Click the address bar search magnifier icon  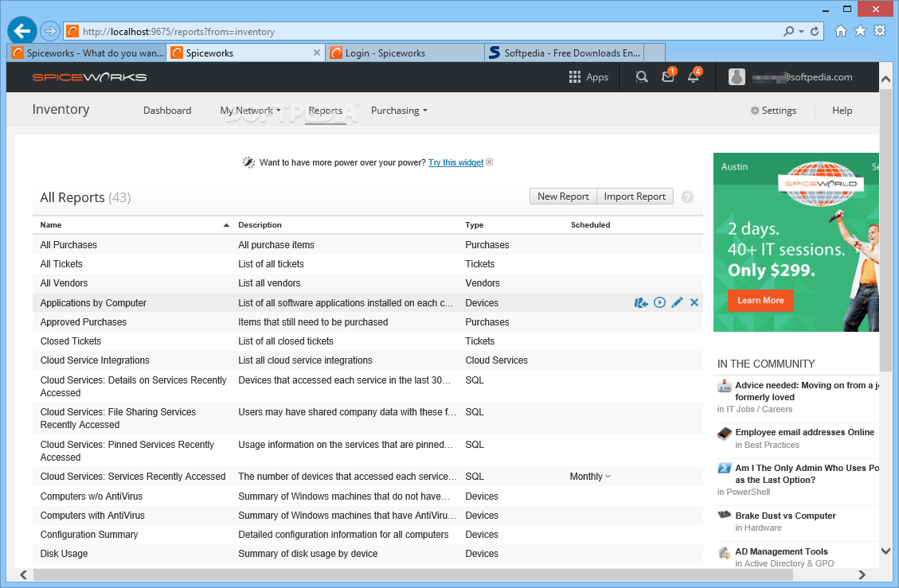click(789, 31)
